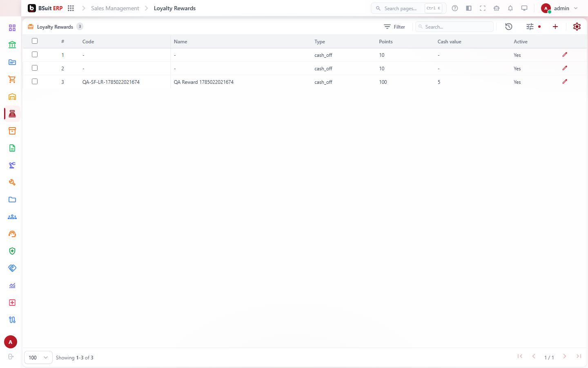Check the checkbox for row 1
Viewport: 588px width, 368px height.
(35, 54)
